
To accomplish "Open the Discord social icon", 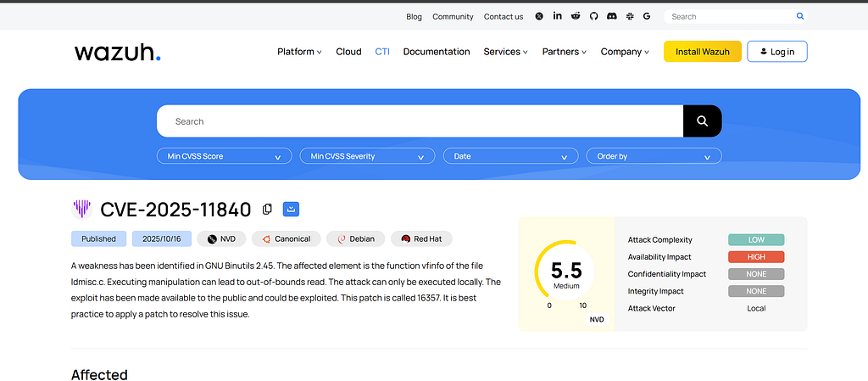I will (612, 17).
